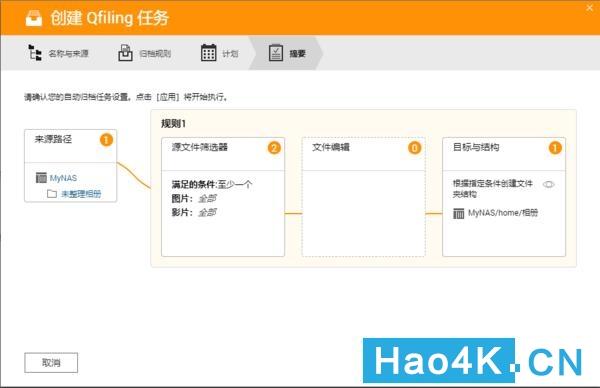Open the 未整理相册 folder link
600x388 pixels.
click(81, 194)
